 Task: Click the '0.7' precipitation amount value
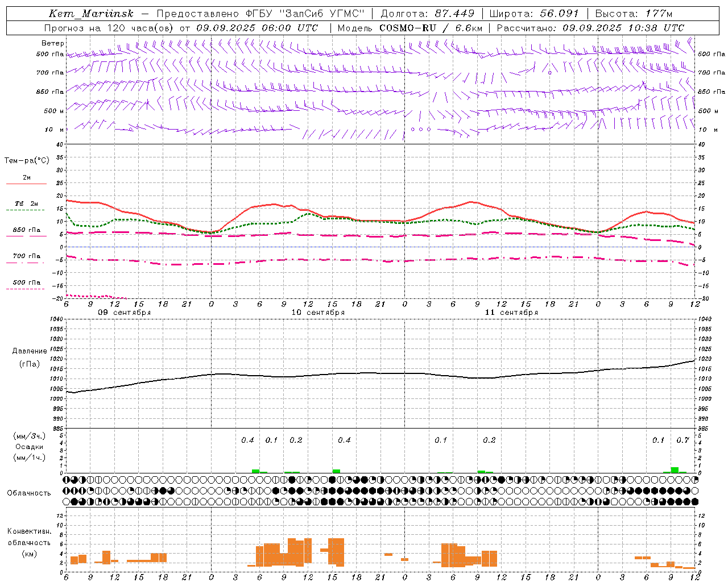pos(683,440)
